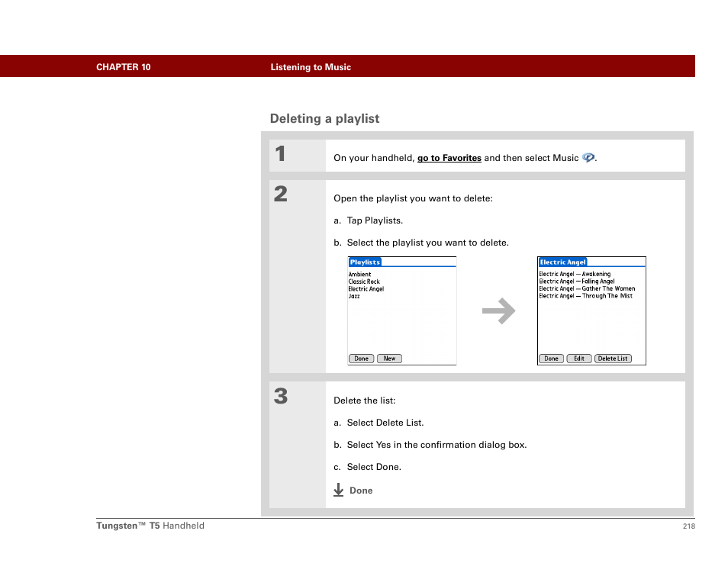
Task: Click the Delete List button
Action: coord(613,359)
